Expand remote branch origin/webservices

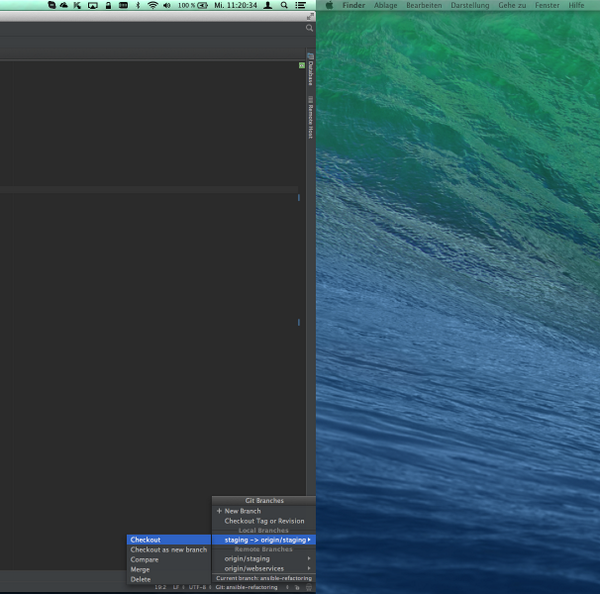pyautogui.click(x=264, y=568)
